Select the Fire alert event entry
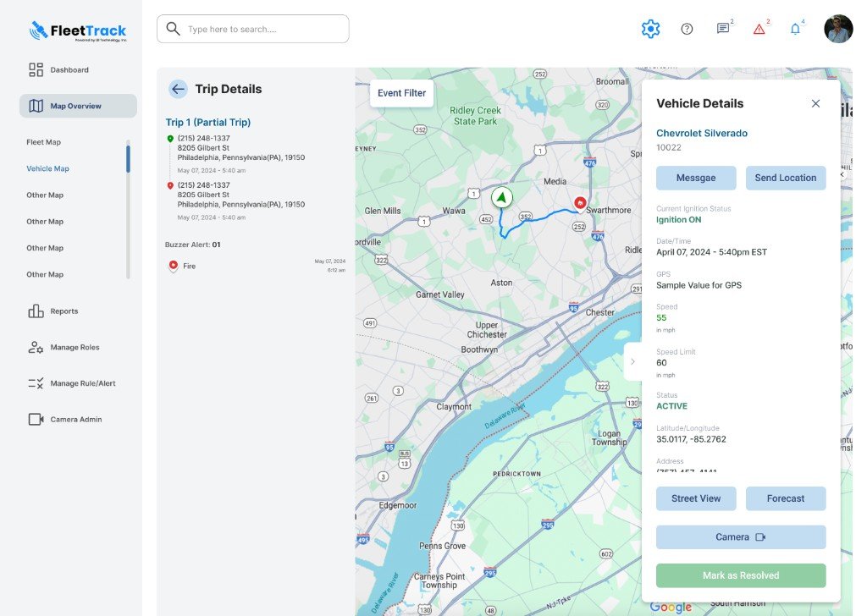This screenshot has width=867, height=616. 257,266
